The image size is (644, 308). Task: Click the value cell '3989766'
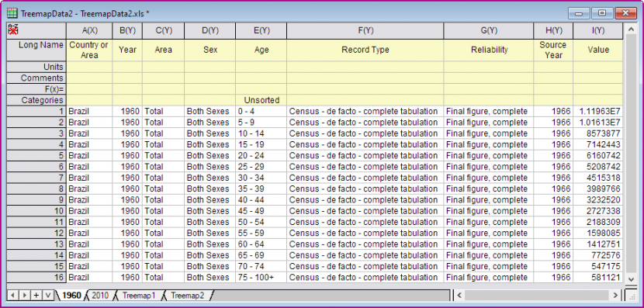pyautogui.click(x=598, y=189)
